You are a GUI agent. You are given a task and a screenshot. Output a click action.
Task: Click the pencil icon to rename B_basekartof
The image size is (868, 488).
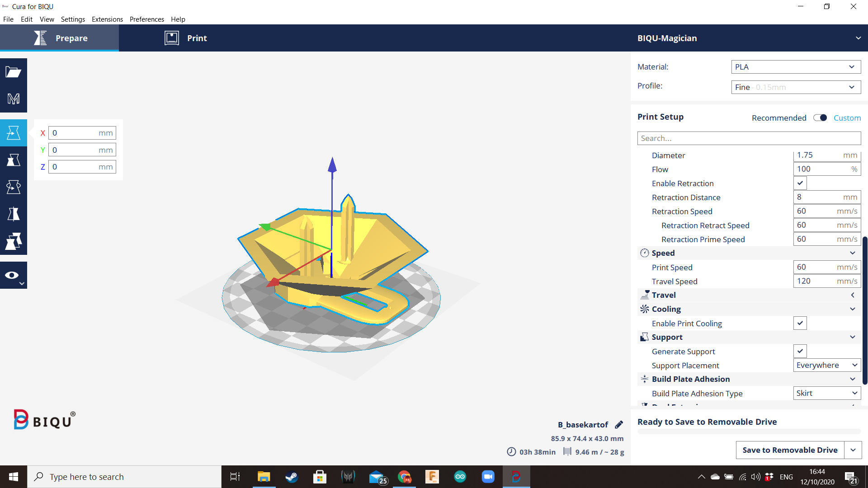[619, 425]
